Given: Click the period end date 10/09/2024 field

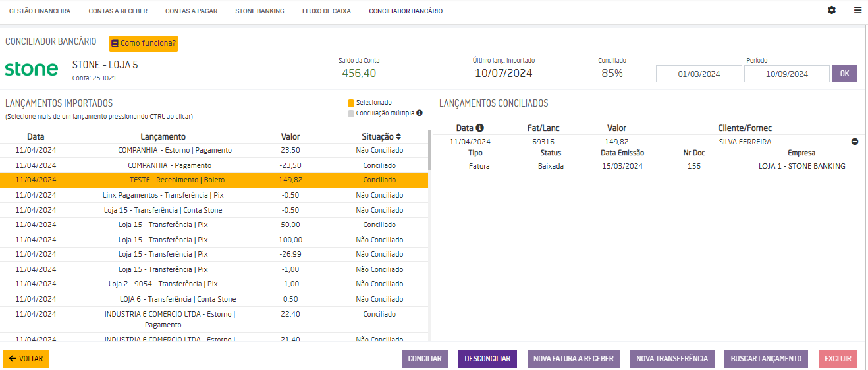Looking at the screenshot, I should 786,74.
